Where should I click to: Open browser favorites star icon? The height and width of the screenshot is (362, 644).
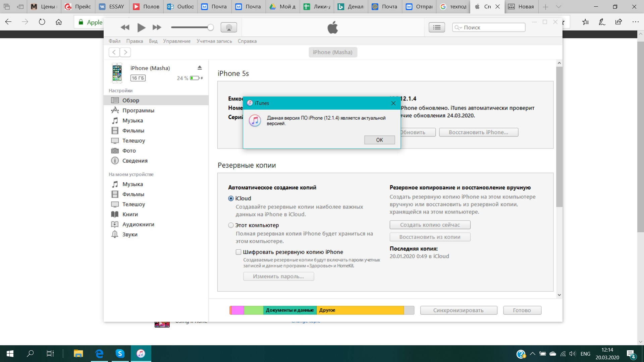pos(586,22)
